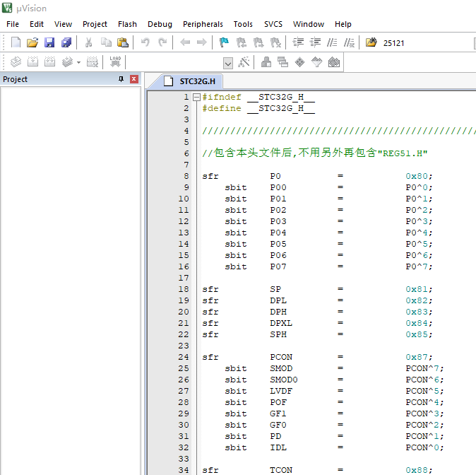The image size is (476, 475).
Task: Clear all bookmarks with the flag X icon
Action: point(275,42)
